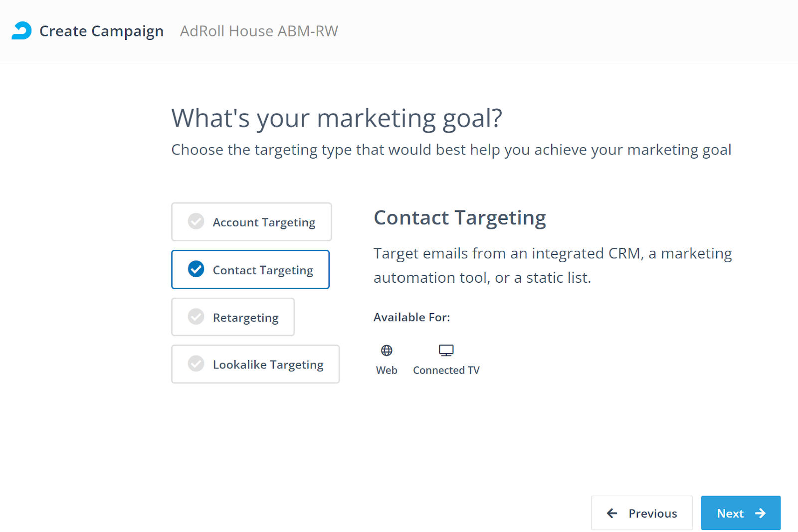Tick the grey checkmark circle for Retargeting

point(196,317)
